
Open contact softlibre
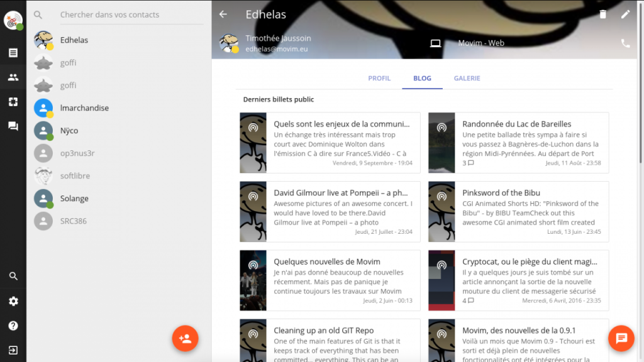tap(119, 176)
